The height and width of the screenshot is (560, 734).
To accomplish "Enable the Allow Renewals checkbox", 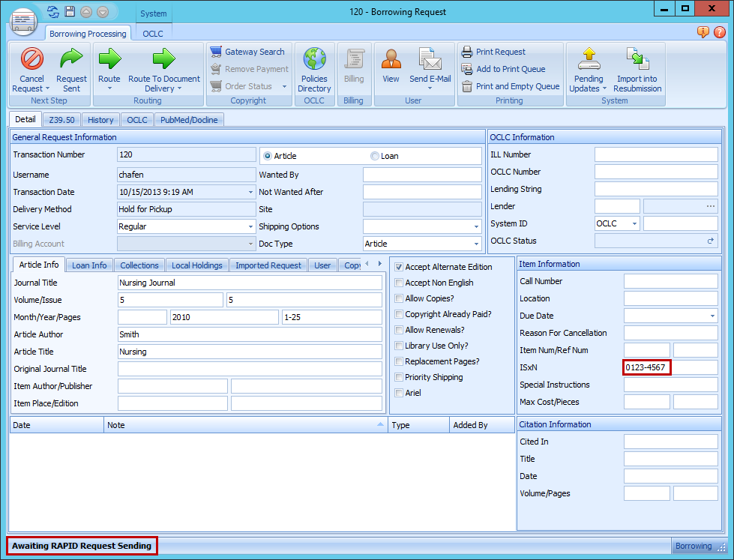I will click(x=400, y=330).
